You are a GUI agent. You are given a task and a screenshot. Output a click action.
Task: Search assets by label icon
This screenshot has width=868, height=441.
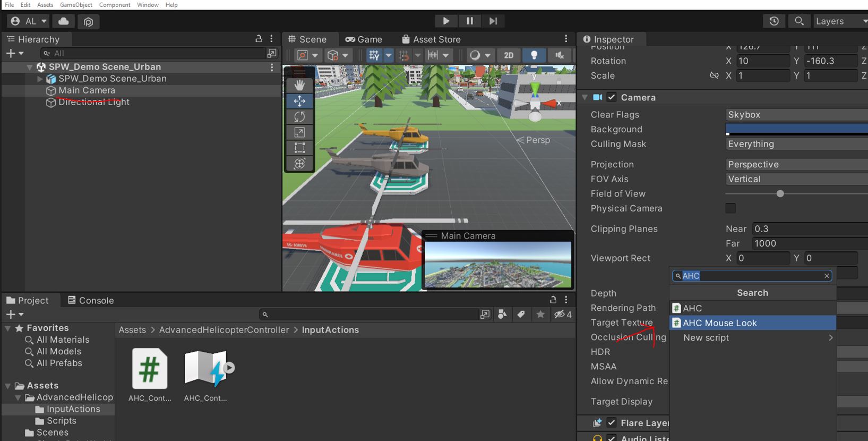[x=521, y=315]
